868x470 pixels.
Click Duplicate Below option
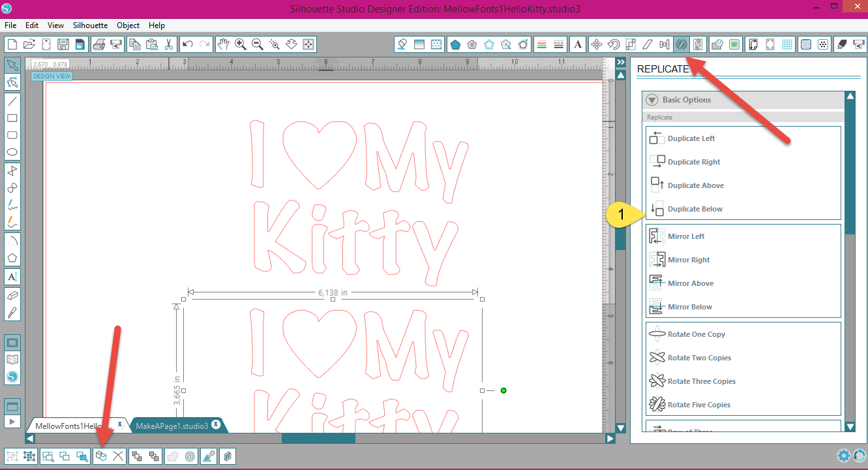(x=686, y=209)
